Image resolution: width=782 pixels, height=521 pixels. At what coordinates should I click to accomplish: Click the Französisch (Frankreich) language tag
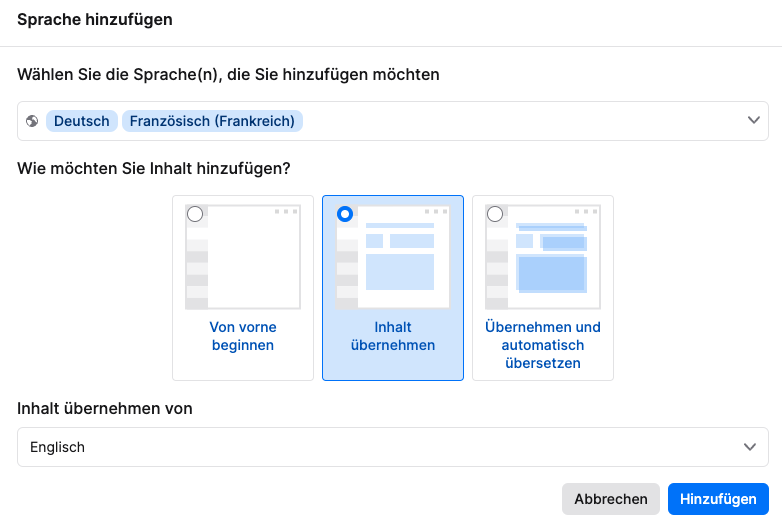pyautogui.click(x=212, y=121)
